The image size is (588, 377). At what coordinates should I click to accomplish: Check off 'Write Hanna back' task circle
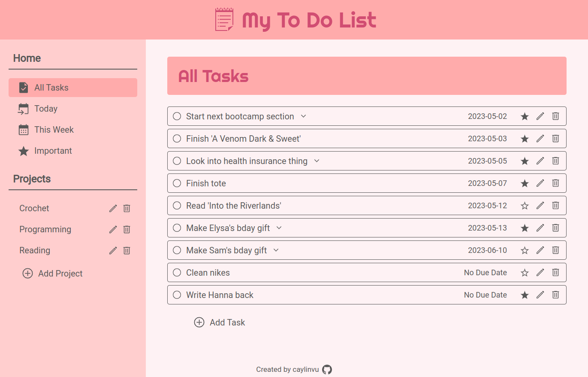coord(177,295)
